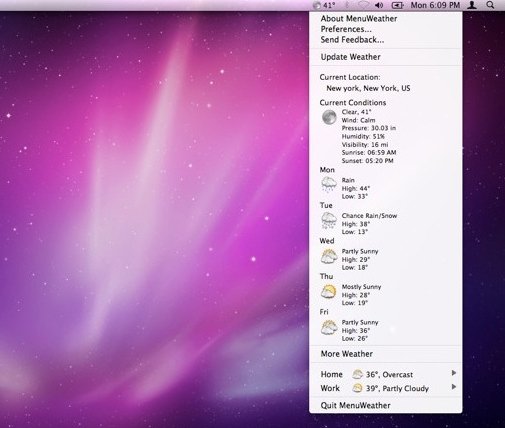
Task: Click 'Sunrise: 06:59 AM' line
Action: pos(369,153)
